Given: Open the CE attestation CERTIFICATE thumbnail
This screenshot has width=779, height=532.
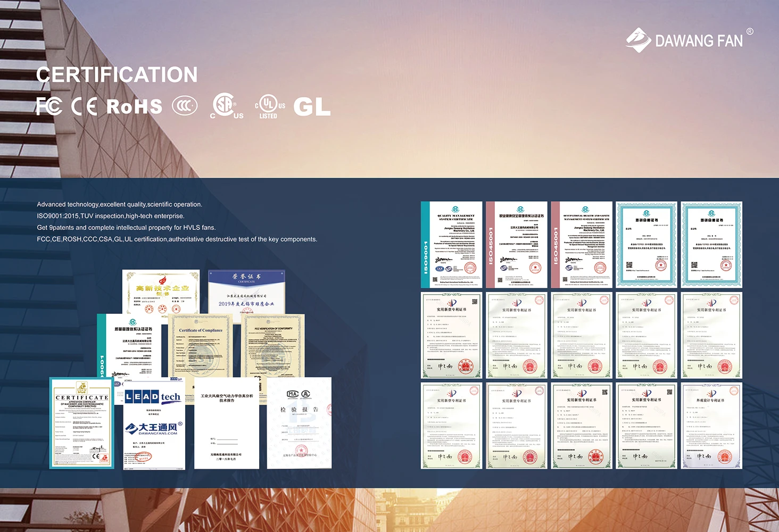Looking at the screenshot, I should pyautogui.click(x=82, y=423).
